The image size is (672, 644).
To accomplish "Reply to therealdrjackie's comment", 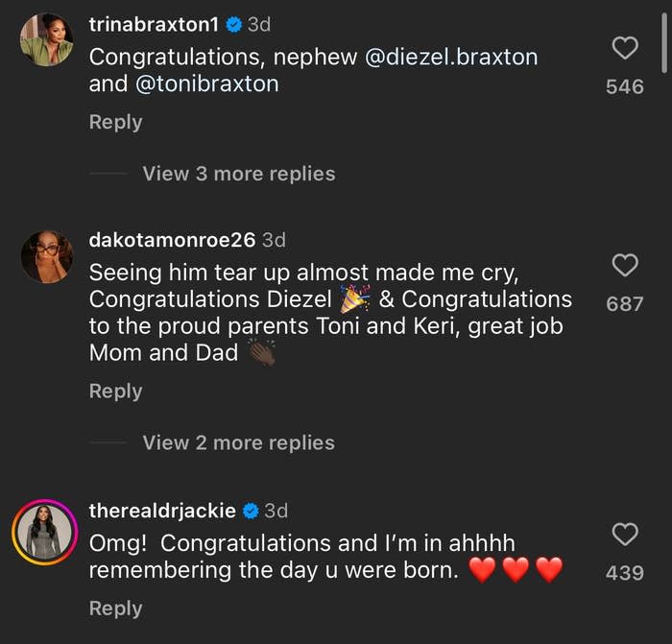I will click(115, 608).
